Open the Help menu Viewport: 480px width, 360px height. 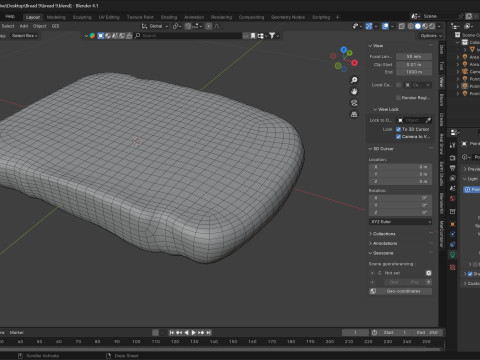coord(10,17)
